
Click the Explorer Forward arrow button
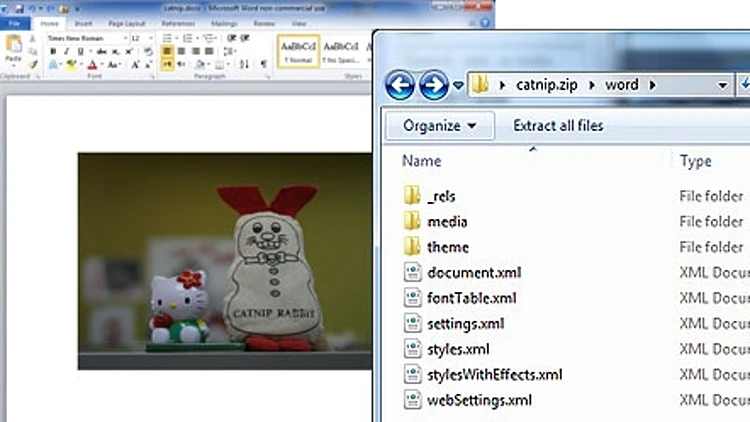click(x=433, y=85)
